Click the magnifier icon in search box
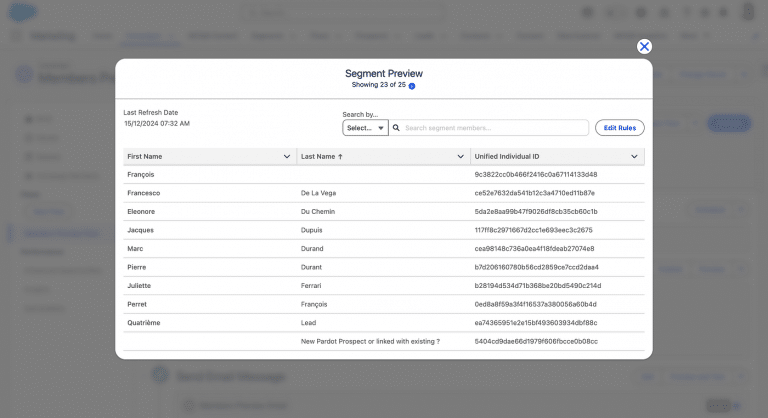The image size is (768, 418). pos(396,128)
